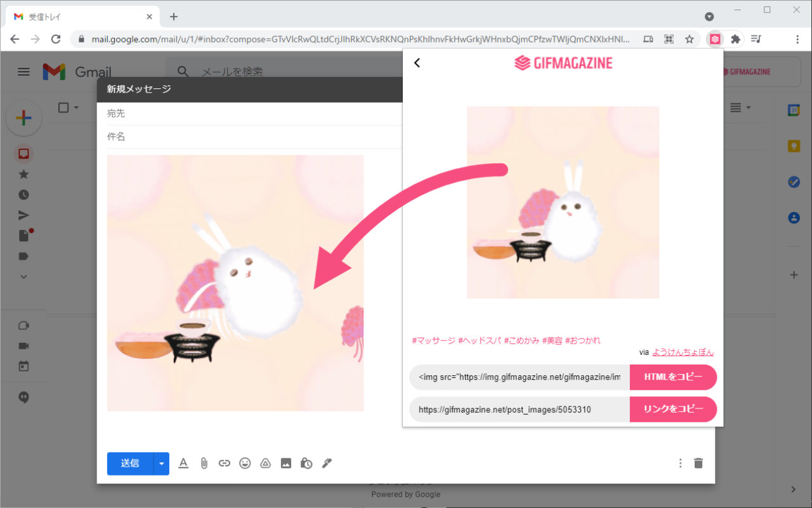Click the #マッサージ hashtag
The height and width of the screenshot is (508, 812).
click(x=433, y=340)
